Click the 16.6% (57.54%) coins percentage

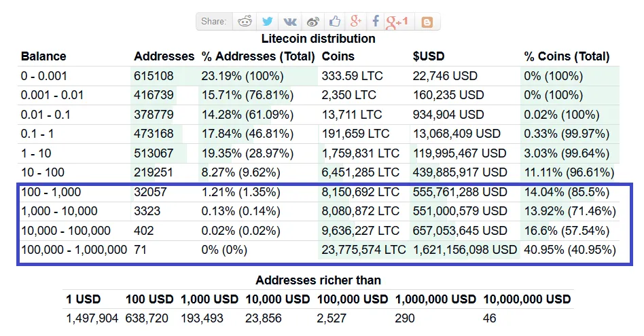(x=567, y=230)
